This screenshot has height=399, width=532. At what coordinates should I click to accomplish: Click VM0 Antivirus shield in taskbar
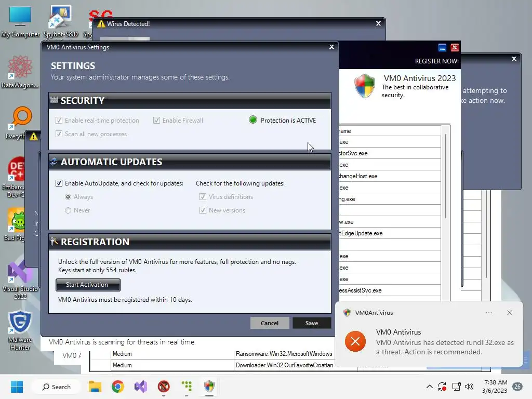[209, 387]
